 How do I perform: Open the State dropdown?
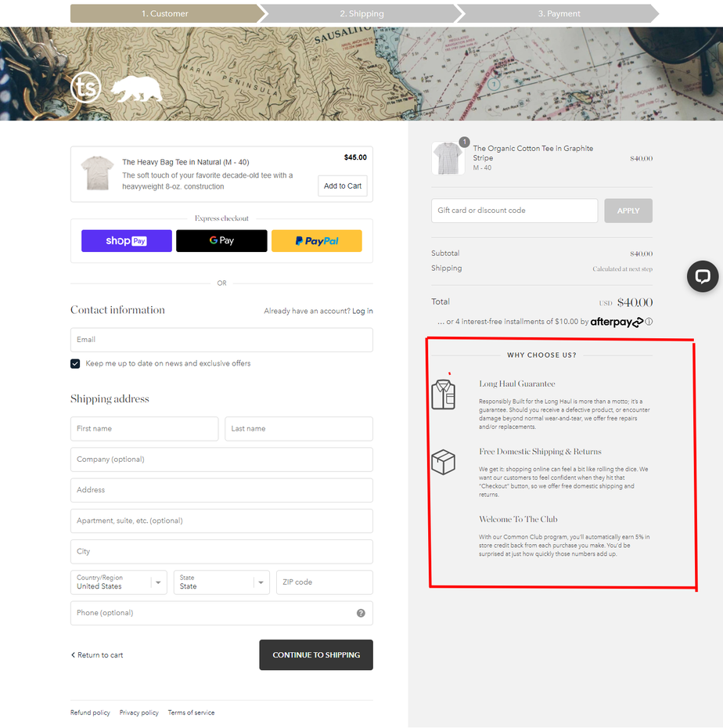221,582
